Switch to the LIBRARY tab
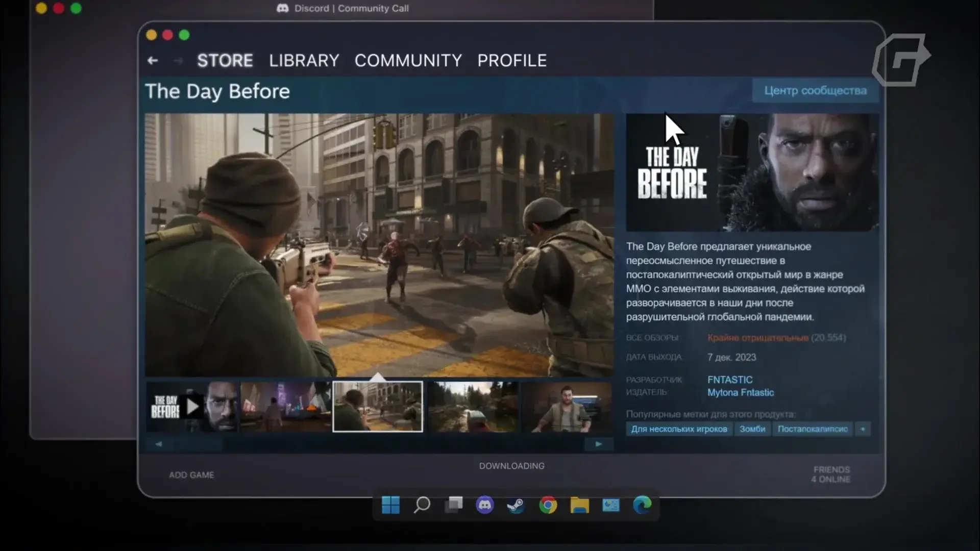This screenshot has width=980, height=551. point(304,61)
